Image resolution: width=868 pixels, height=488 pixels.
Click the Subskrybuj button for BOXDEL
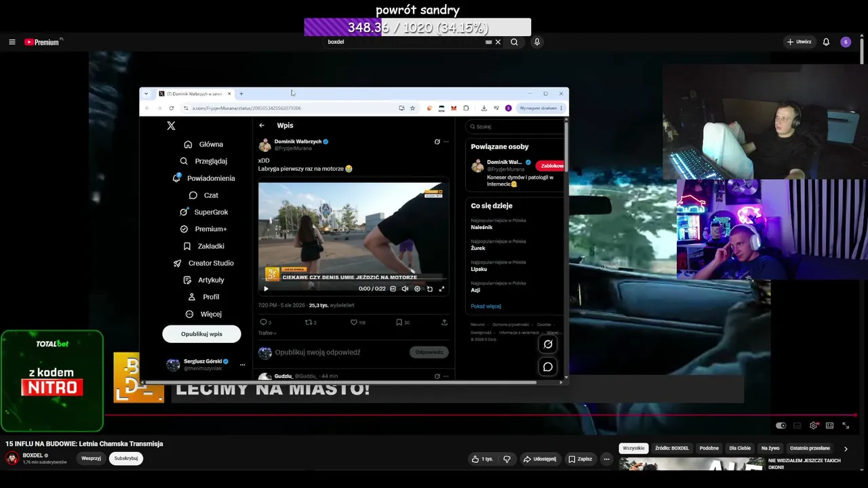pos(126,458)
